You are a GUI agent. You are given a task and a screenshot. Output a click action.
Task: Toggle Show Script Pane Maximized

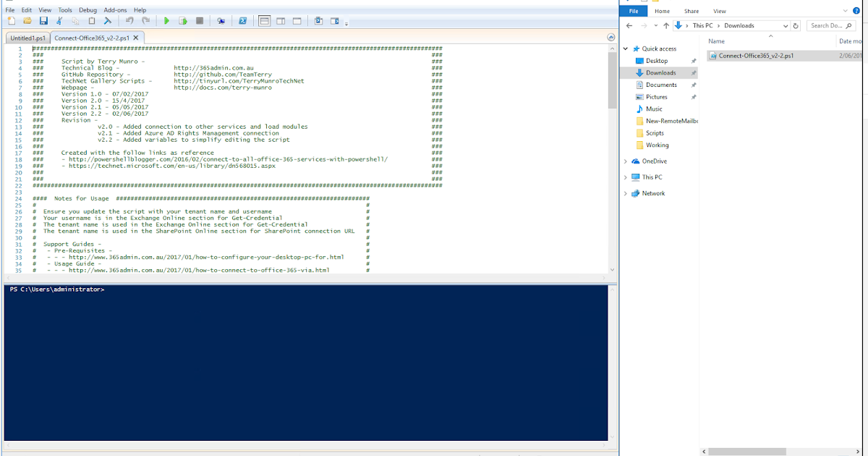pos(297,21)
